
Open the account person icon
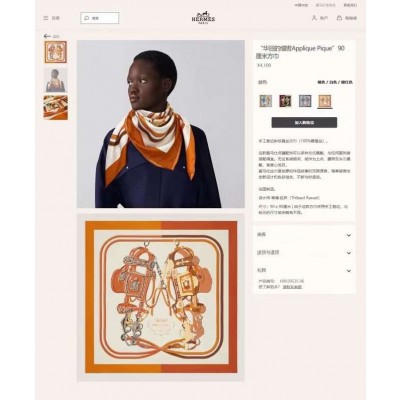(x=314, y=18)
